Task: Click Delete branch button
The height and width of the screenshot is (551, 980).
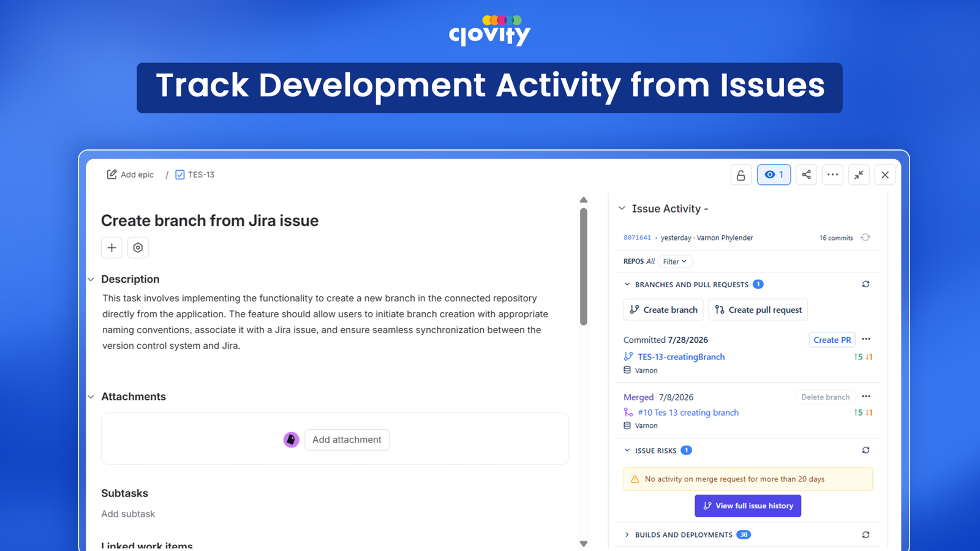Action: click(825, 397)
